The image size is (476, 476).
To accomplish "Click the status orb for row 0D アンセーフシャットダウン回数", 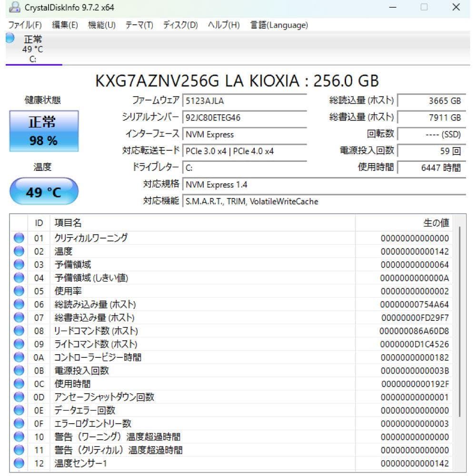I will [x=19, y=397].
